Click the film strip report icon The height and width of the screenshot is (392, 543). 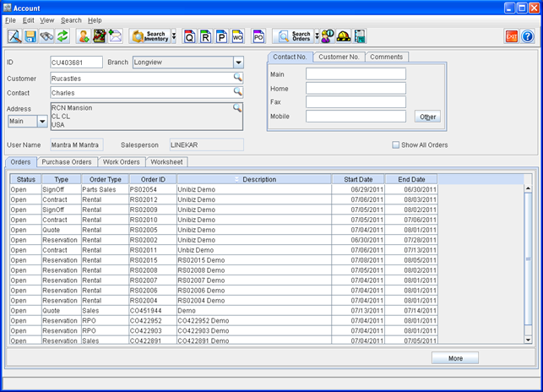360,36
